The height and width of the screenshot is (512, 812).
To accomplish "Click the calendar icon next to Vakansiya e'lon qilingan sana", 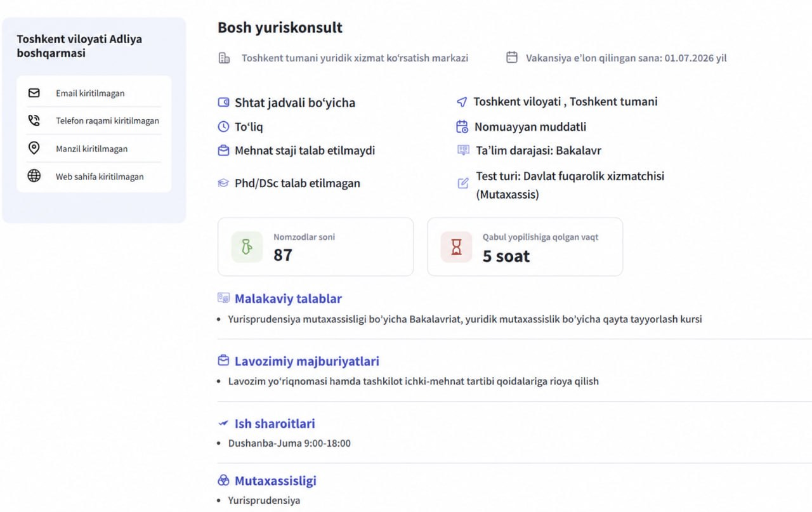I will tap(512, 58).
